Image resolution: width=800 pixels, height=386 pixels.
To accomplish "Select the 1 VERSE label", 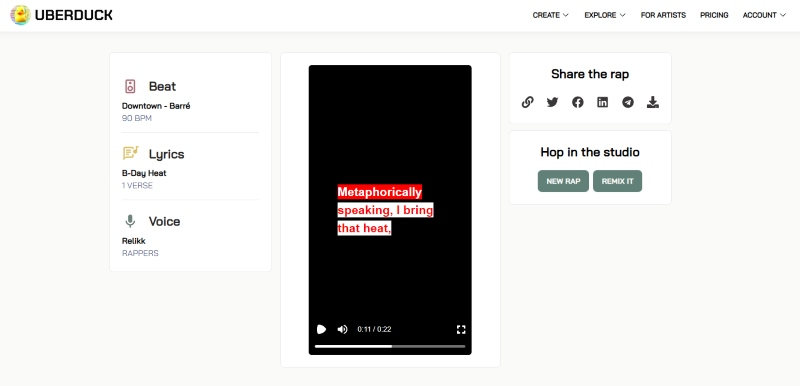I will pyautogui.click(x=137, y=186).
